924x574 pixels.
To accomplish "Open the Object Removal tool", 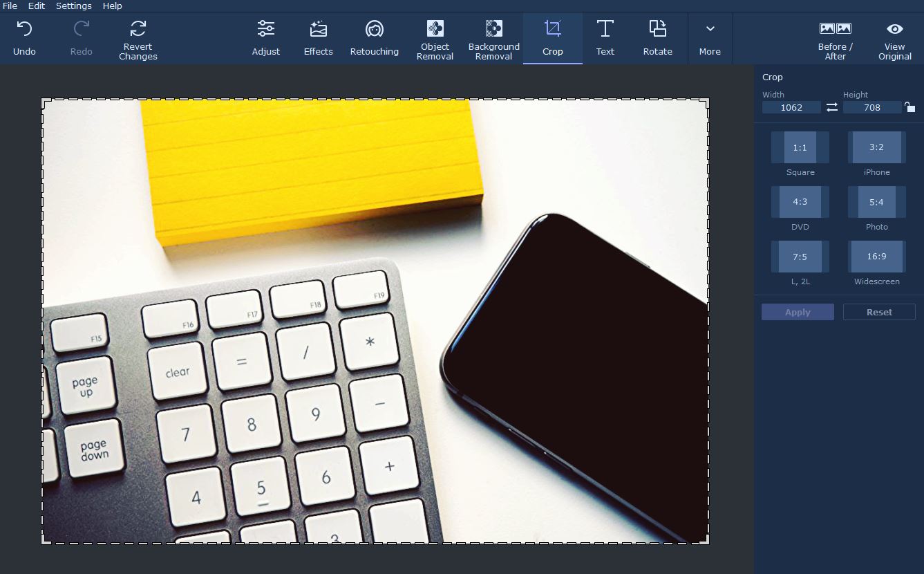I will pyautogui.click(x=435, y=38).
